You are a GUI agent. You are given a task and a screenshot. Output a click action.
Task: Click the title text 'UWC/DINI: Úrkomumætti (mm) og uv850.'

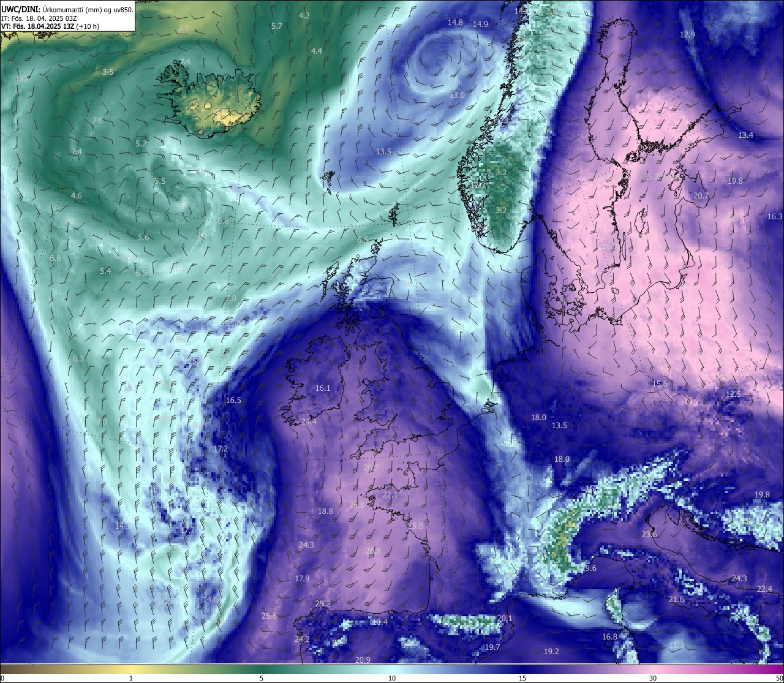pyautogui.click(x=67, y=10)
